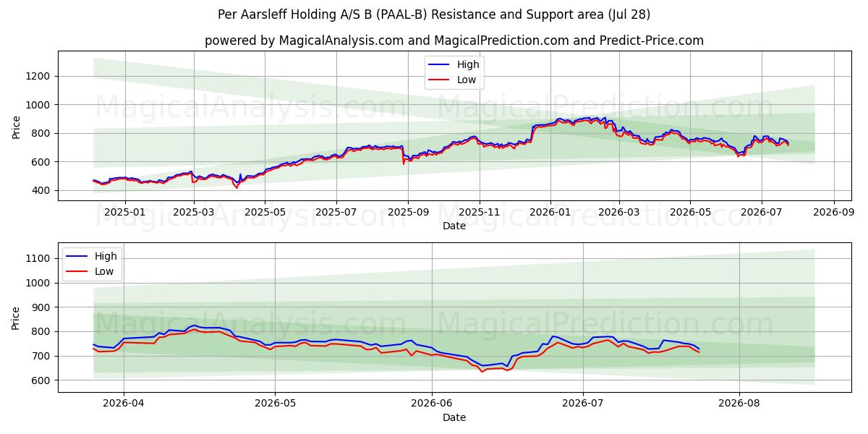
Task: Click the 2025-03 x-axis label
Action: [194, 213]
